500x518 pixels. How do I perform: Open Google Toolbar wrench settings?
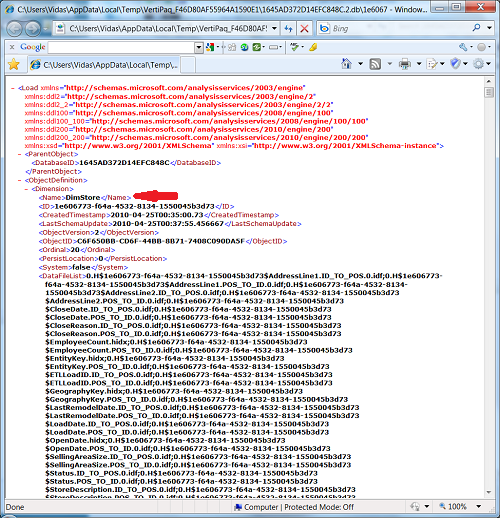[x=463, y=47]
